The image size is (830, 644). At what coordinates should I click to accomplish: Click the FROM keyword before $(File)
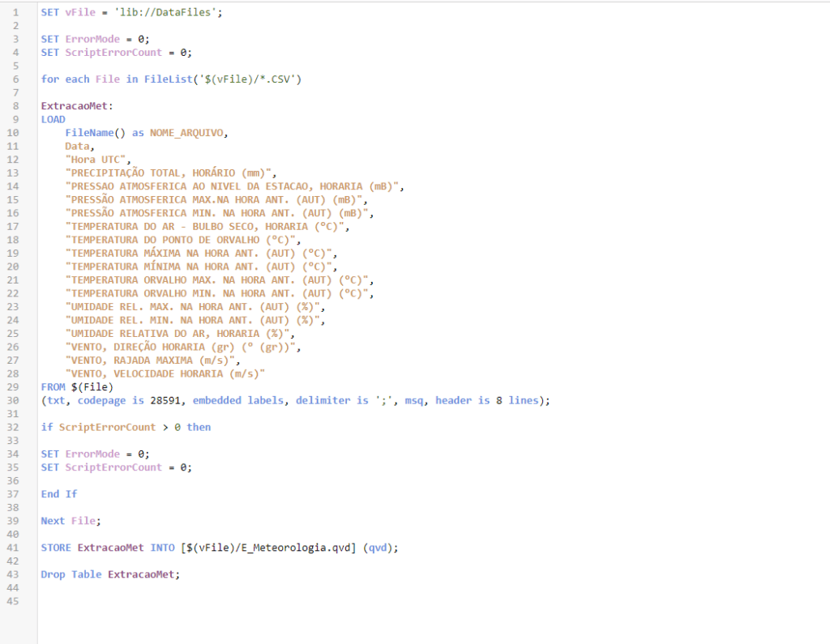click(x=53, y=386)
